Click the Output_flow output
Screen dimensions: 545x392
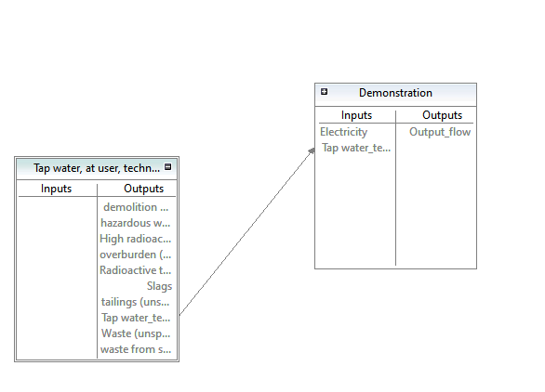[x=440, y=132]
